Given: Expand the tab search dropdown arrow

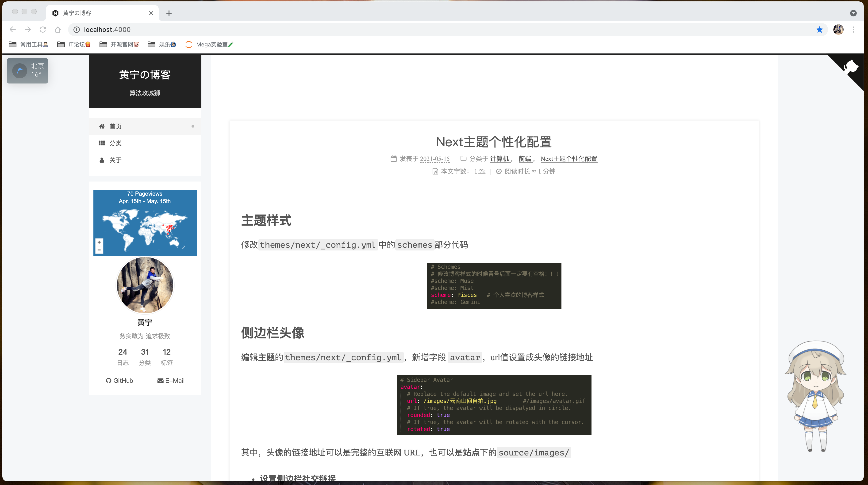Looking at the screenshot, I should [853, 13].
